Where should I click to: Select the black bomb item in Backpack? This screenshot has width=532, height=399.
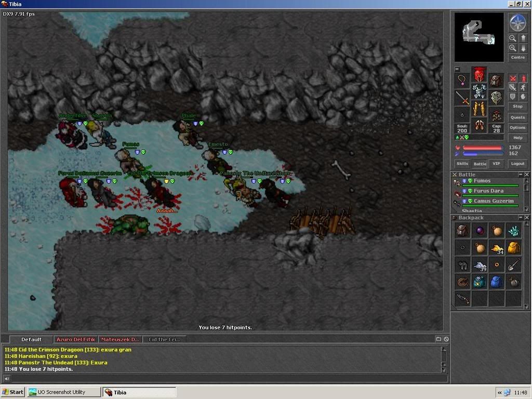point(514,282)
